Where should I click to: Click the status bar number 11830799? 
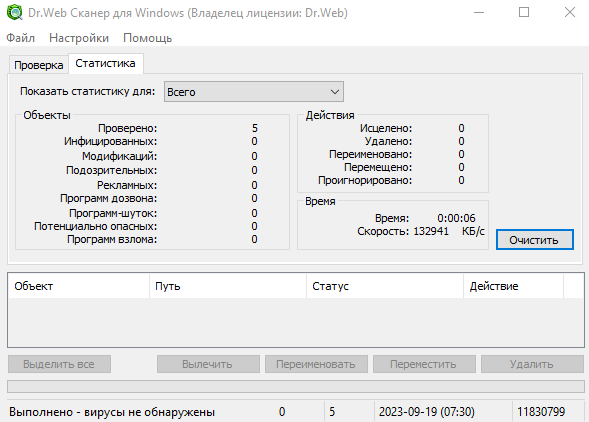(541, 412)
